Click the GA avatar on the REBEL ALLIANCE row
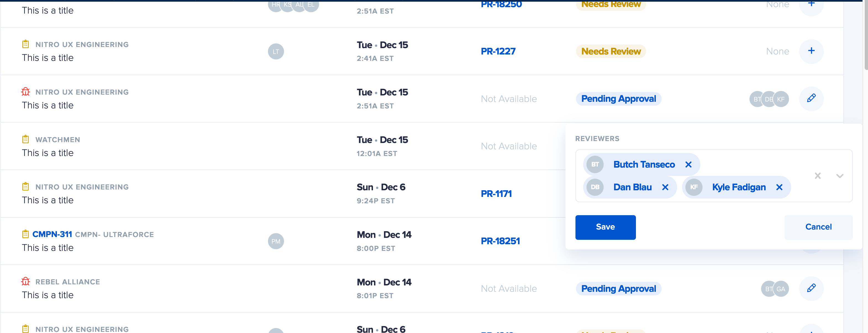 point(781,288)
